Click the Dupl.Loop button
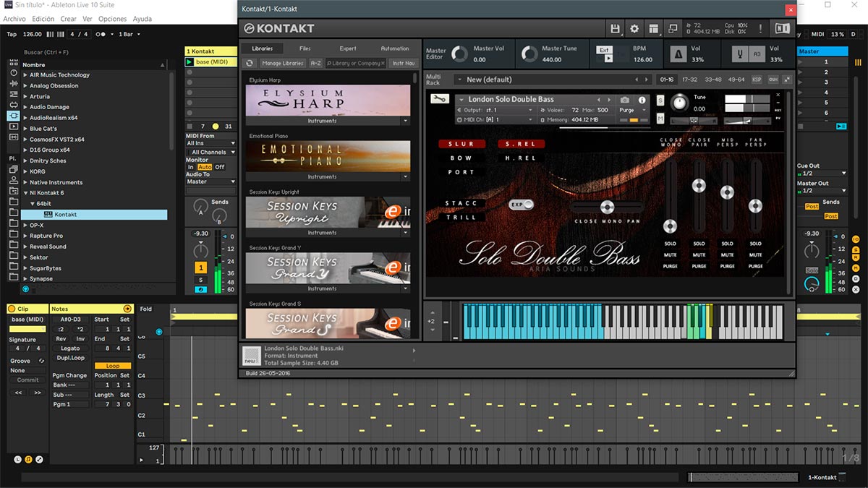868x488 pixels. tap(70, 358)
